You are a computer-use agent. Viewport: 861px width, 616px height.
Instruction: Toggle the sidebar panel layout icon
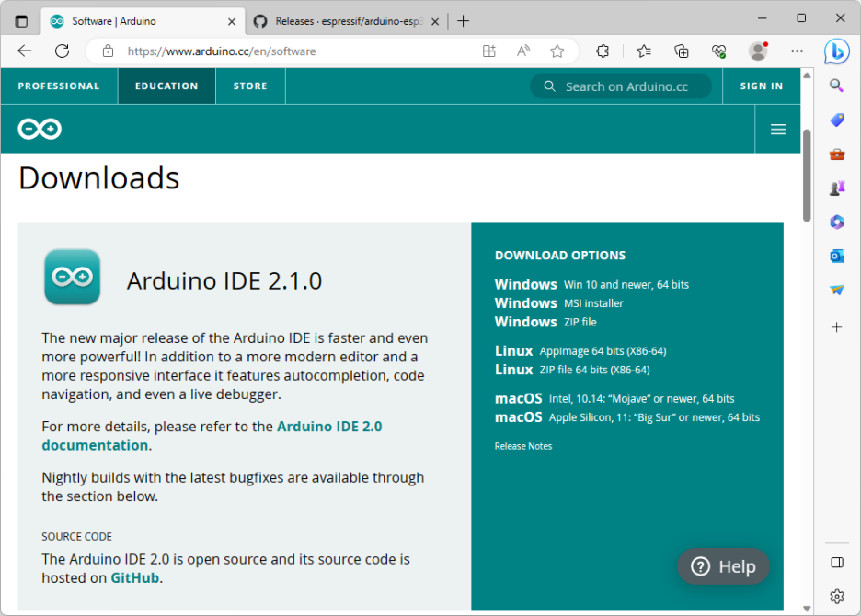click(837, 562)
